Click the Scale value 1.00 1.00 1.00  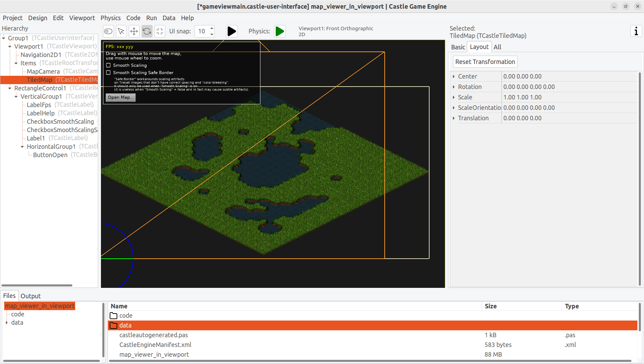(522, 97)
